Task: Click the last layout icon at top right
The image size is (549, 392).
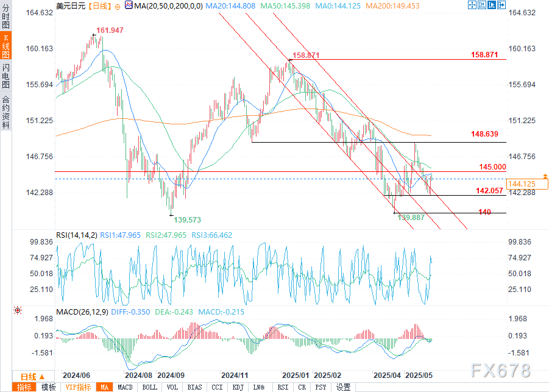Action: (x=502, y=5)
